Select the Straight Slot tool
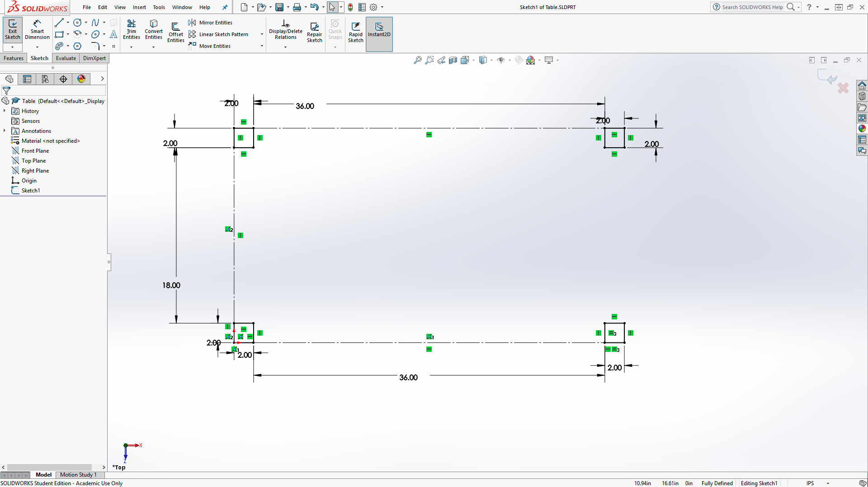868x487 pixels. pos(59,46)
